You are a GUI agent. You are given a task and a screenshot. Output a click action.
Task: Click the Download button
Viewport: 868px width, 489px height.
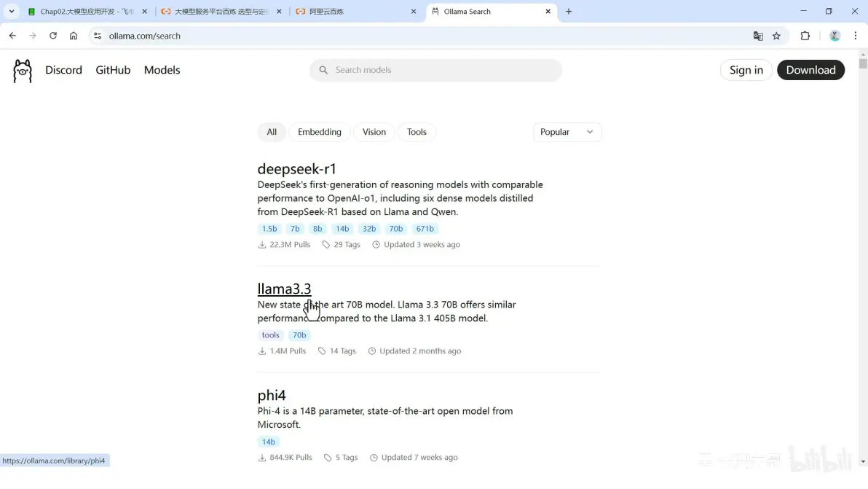pyautogui.click(x=810, y=70)
